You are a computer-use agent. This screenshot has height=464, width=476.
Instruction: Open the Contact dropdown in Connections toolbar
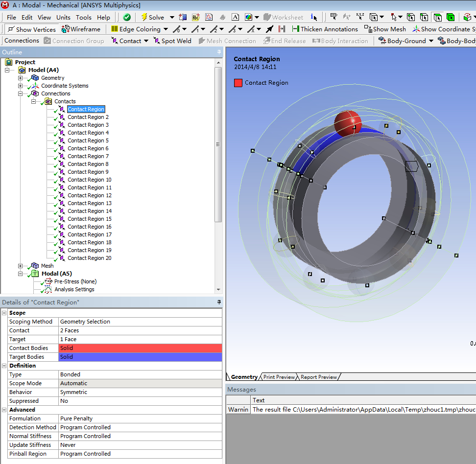click(146, 41)
